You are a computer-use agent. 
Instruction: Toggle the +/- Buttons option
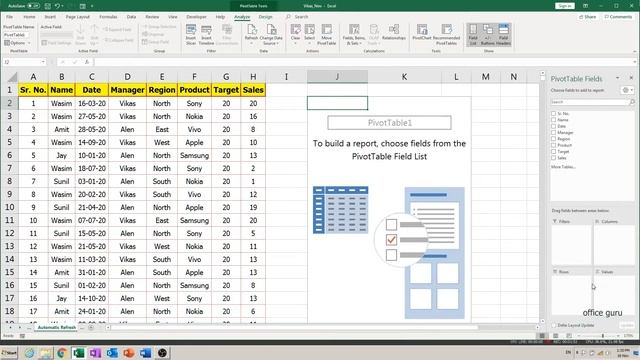tap(488, 34)
